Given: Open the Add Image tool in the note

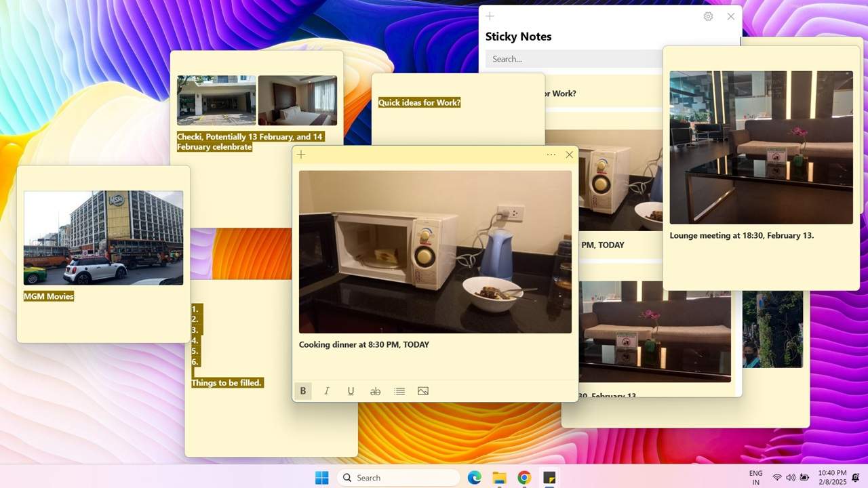Looking at the screenshot, I should click(423, 390).
